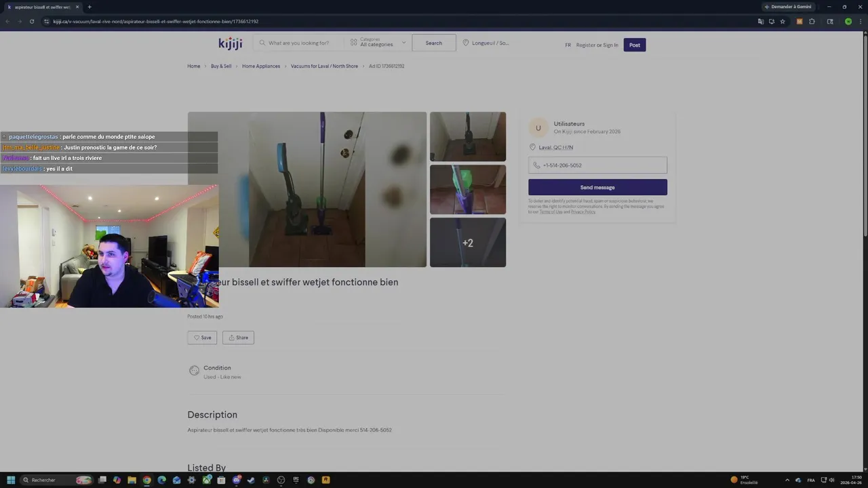Open first thumbnail of black vacuum
Viewport: 868px width, 488px height.
pos(468,136)
